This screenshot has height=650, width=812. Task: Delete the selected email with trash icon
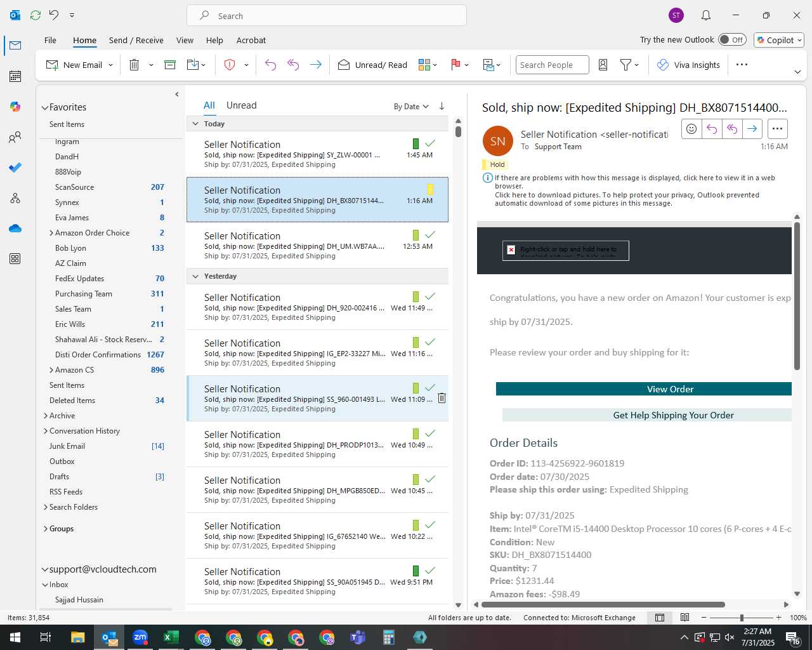[x=134, y=65]
